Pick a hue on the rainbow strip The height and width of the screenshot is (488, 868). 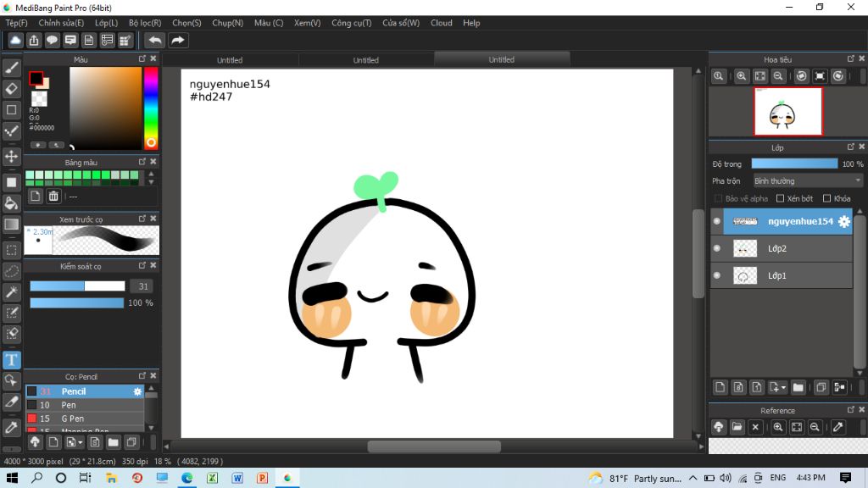click(151, 108)
